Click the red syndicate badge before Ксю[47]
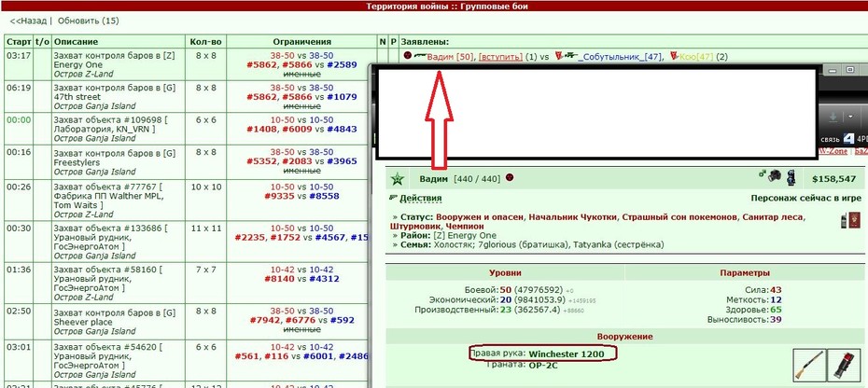This screenshot has height=388, width=868. point(673,55)
